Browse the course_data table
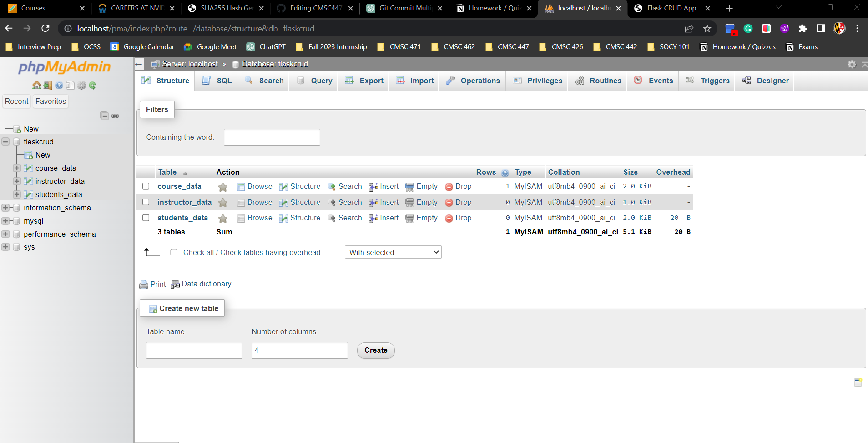This screenshot has height=443, width=868. (259, 187)
